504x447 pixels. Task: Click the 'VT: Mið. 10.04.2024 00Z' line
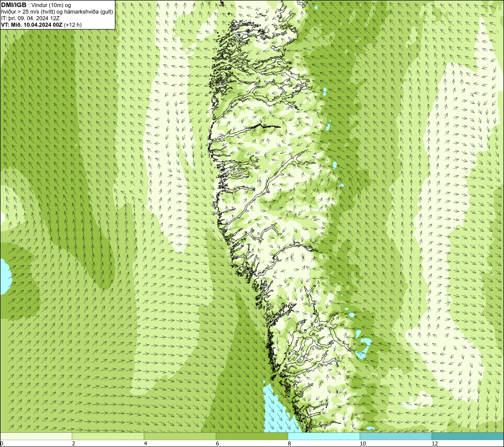click(x=41, y=25)
